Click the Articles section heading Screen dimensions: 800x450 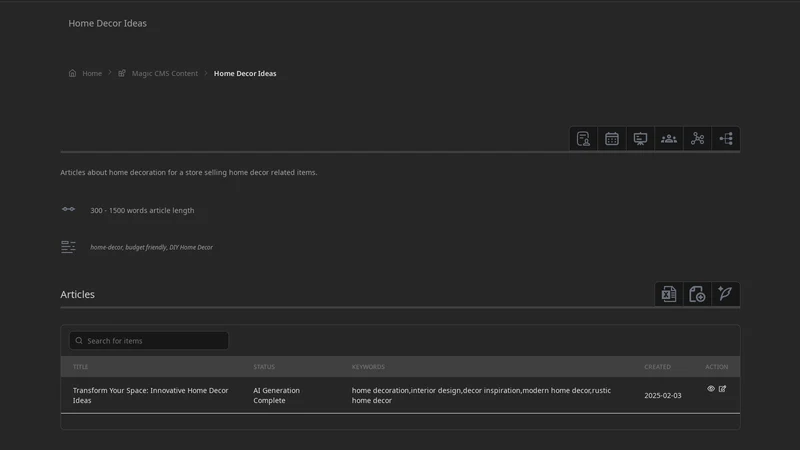click(78, 294)
